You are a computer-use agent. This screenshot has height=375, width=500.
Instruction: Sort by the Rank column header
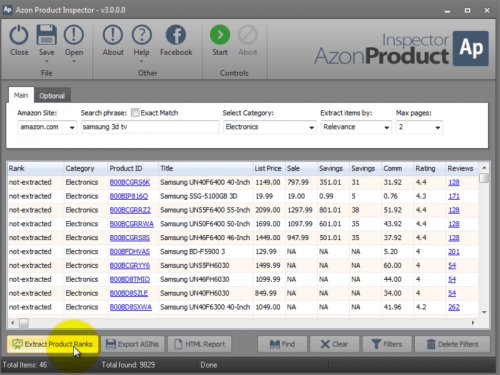point(36,168)
